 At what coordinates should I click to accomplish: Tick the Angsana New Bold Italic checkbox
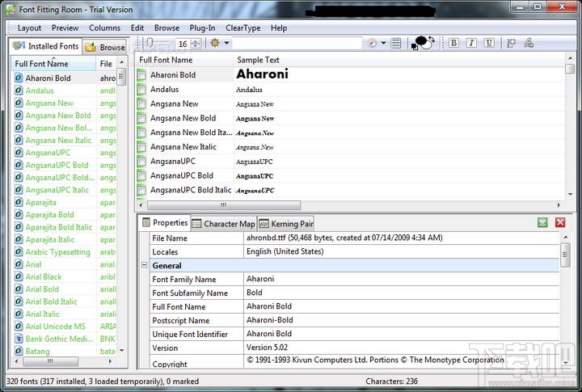pos(141,133)
